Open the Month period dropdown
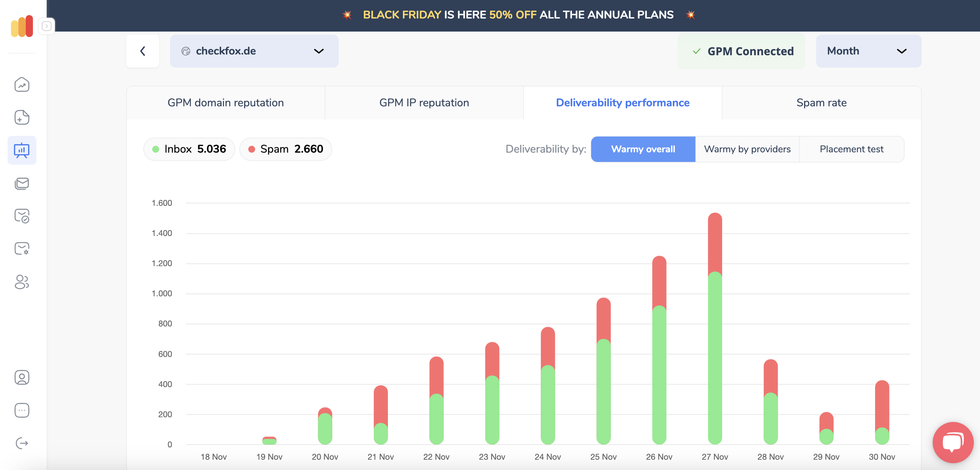This screenshot has width=980, height=470. (x=868, y=51)
